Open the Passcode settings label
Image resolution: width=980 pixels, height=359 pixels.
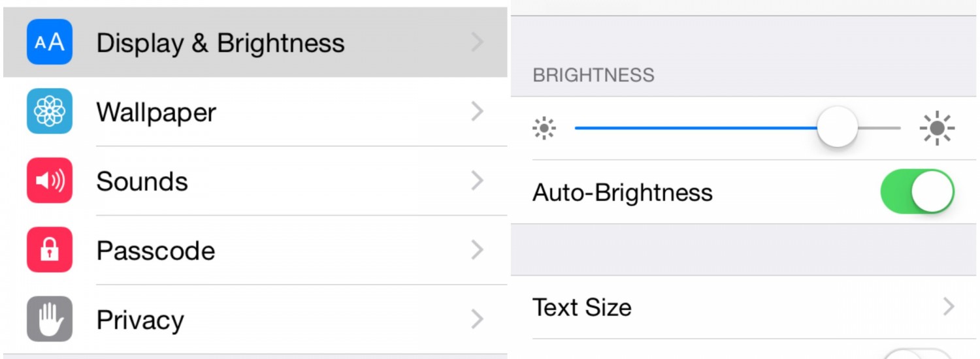tap(155, 251)
